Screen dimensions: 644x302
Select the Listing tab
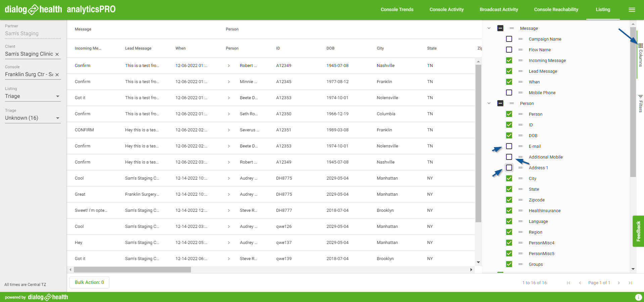click(603, 10)
